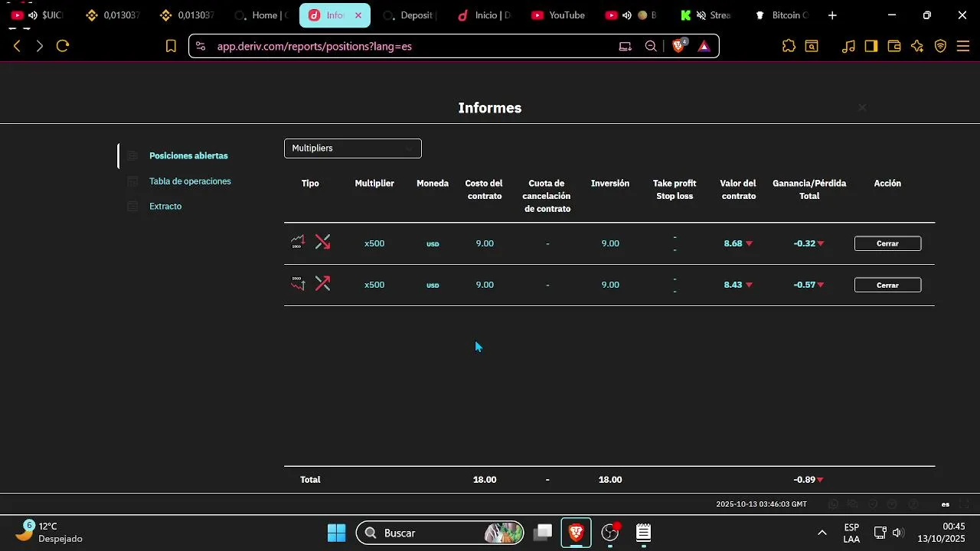Open the Brave Wallet icon

point(893,46)
